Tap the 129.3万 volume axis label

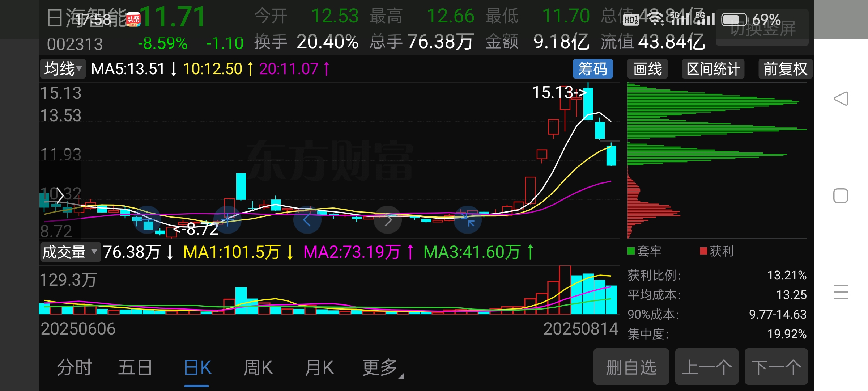pyautogui.click(x=68, y=280)
